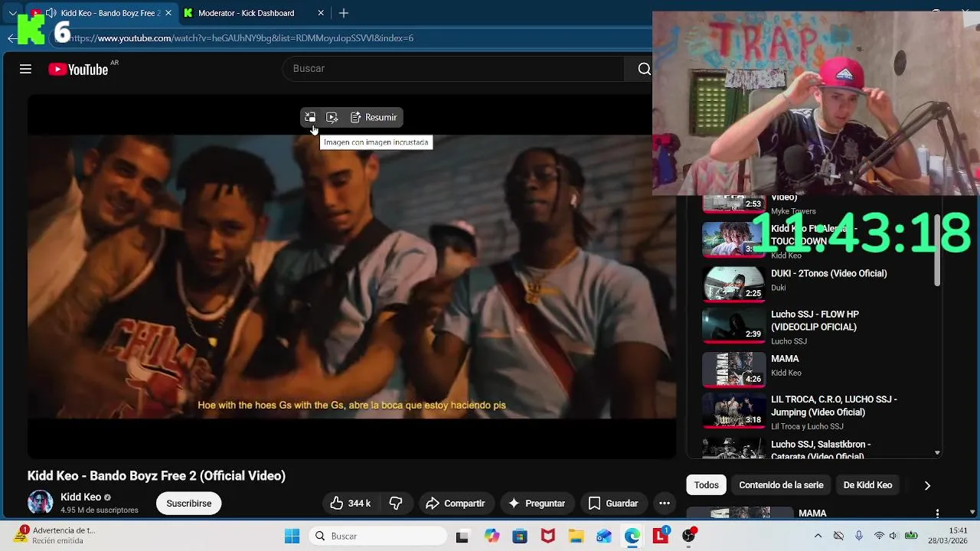Show hidden system tray icons chevron
Viewport: 980px width, 551px height.
818,536
